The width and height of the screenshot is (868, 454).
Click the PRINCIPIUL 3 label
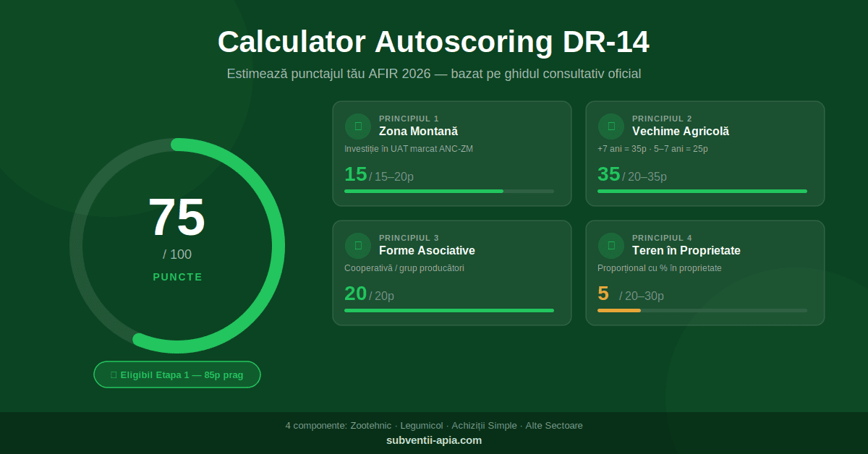pos(409,238)
